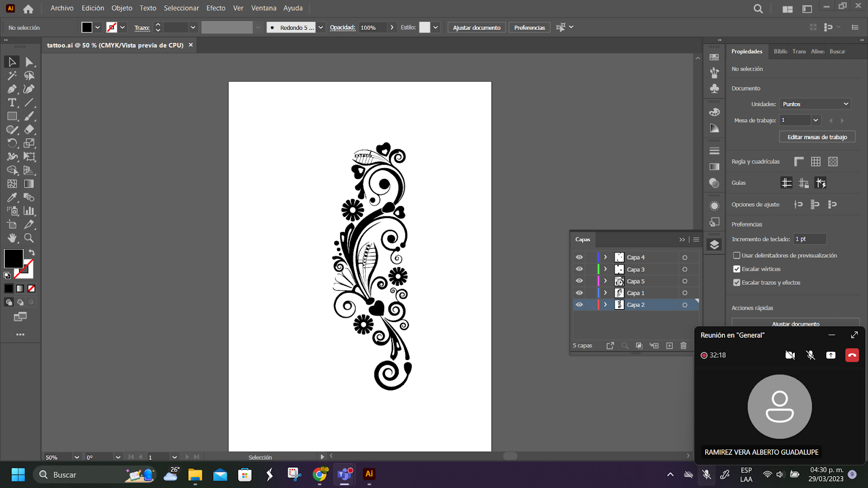Open the Capas panel menu
This screenshot has width=868, height=488.
(696, 239)
